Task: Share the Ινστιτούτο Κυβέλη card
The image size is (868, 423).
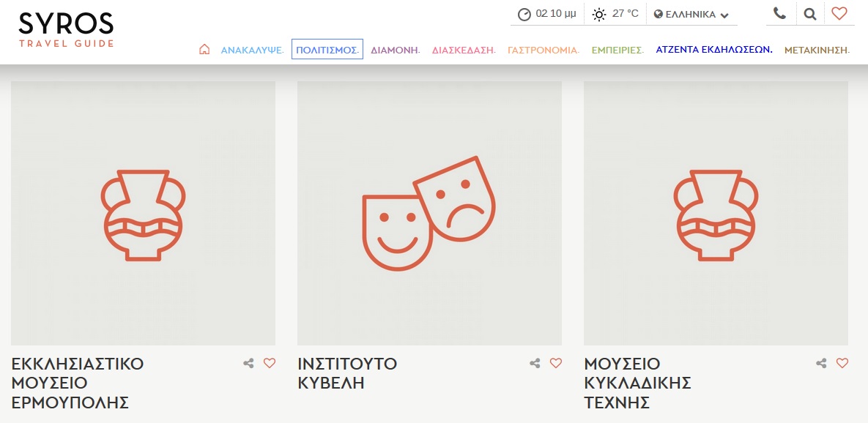Action: [535, 363]
